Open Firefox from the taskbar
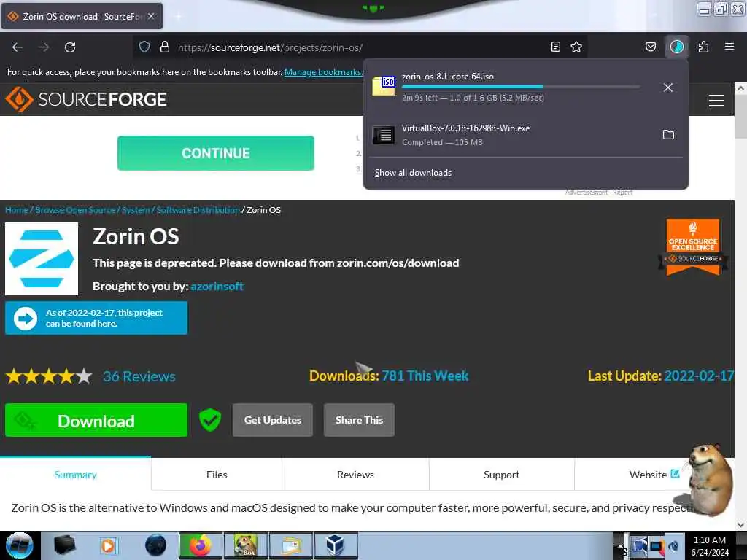 click(200, 545)
